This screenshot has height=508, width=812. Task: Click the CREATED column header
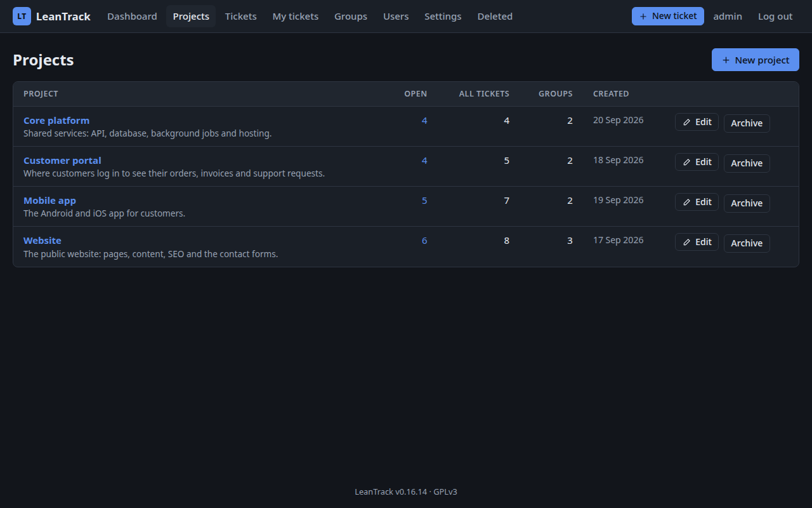tap(611, 94)
